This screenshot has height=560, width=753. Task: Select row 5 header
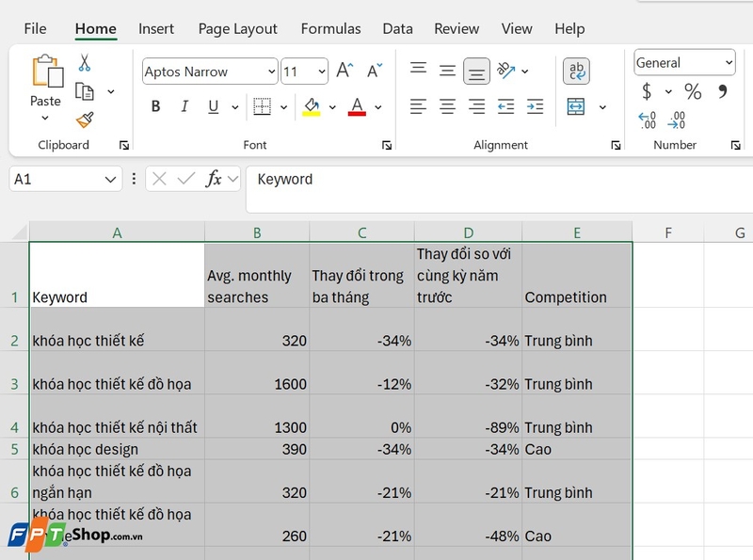click(x=14, y=449)
